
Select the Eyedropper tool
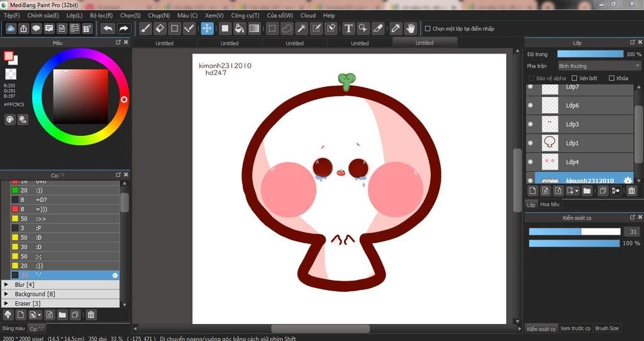[x=396, y=28]
